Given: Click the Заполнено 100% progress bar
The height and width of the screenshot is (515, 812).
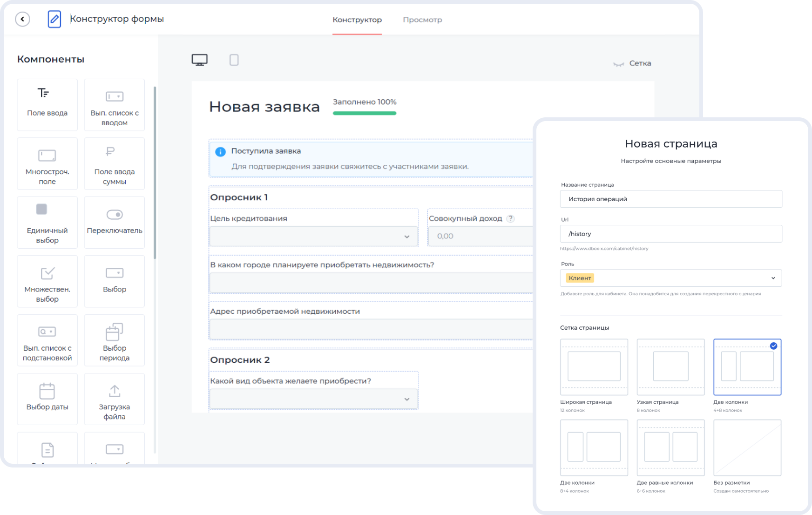Looking at the screenshot, I should pyautogui.click(x=364, y=113).
